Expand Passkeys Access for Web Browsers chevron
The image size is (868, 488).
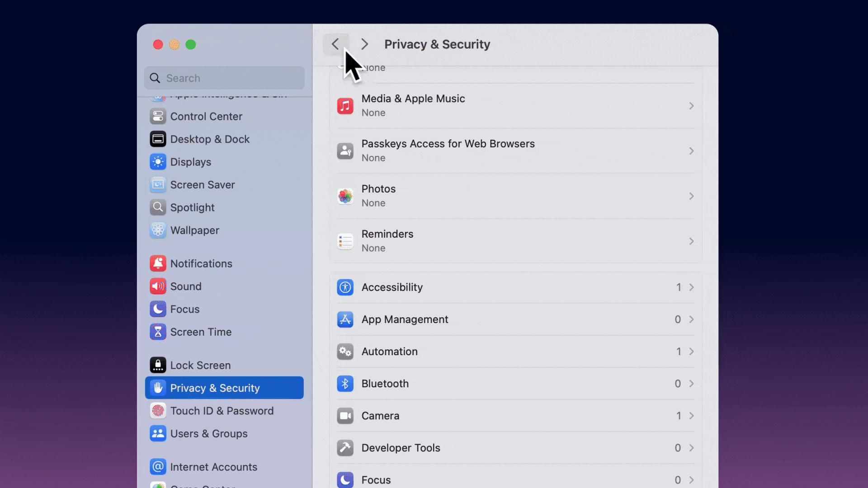coord(691,151)
